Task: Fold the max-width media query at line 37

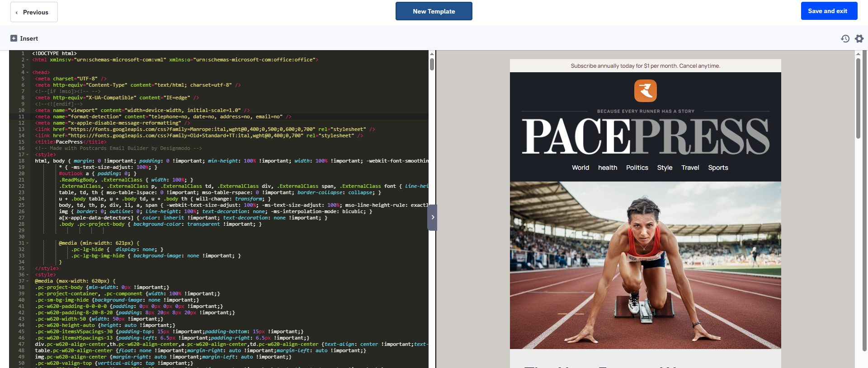Action: pyautogui.click(x=27, y=281)
